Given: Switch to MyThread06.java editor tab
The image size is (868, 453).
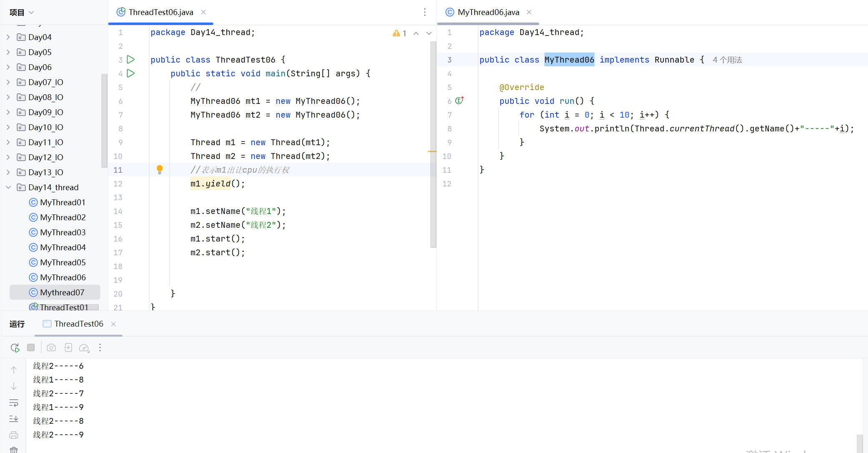Looking at the screenshot, I should tap(488, 12).
